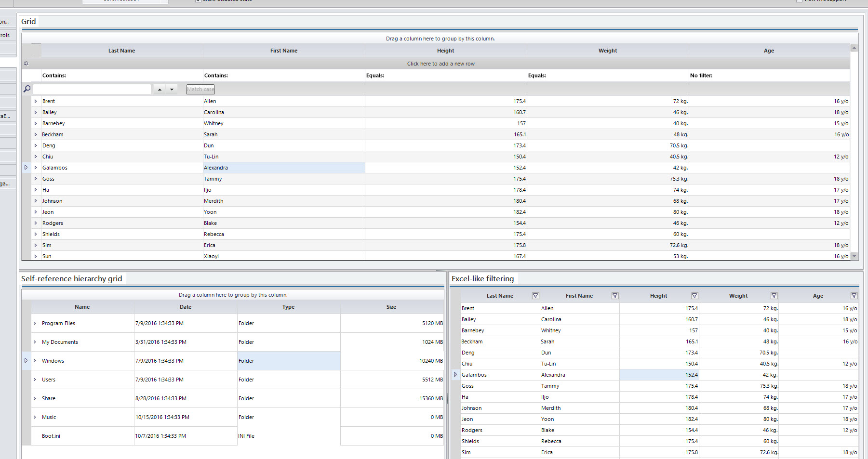Select the '10/15/2016 1:34:33 PM' date cell
This screenshot has height=459, width=868.
[186, 417]
